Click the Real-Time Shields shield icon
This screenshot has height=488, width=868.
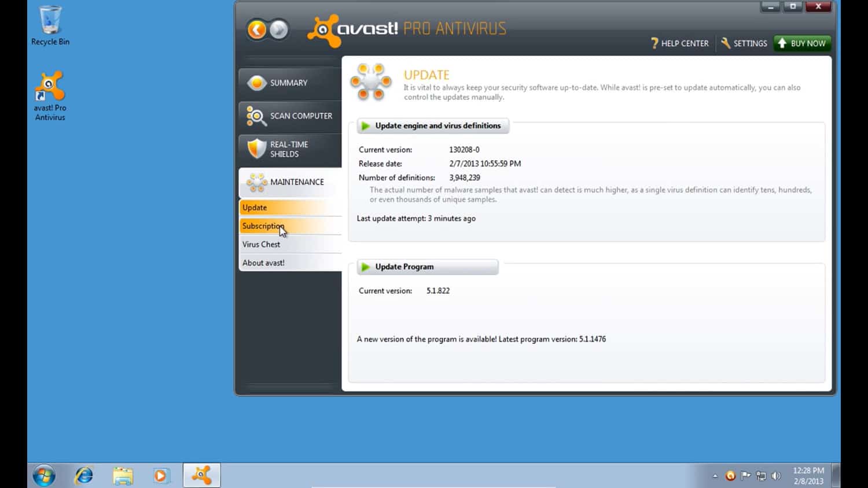pyautogui.click(x=256, y=149)
